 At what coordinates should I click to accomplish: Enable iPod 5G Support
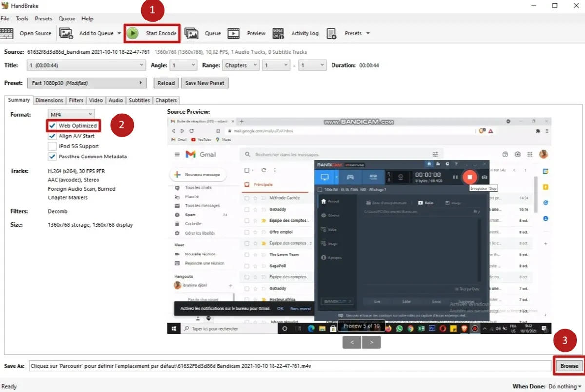[x=52, y=146]
